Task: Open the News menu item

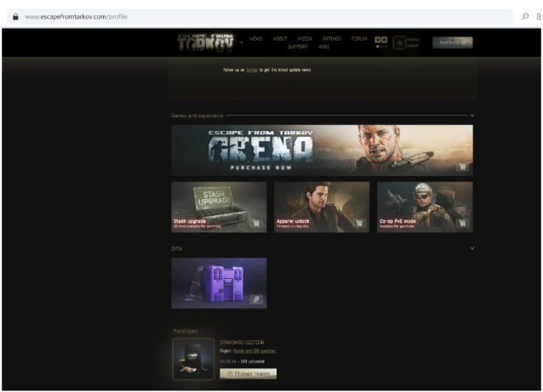Action: coord(256,38)
